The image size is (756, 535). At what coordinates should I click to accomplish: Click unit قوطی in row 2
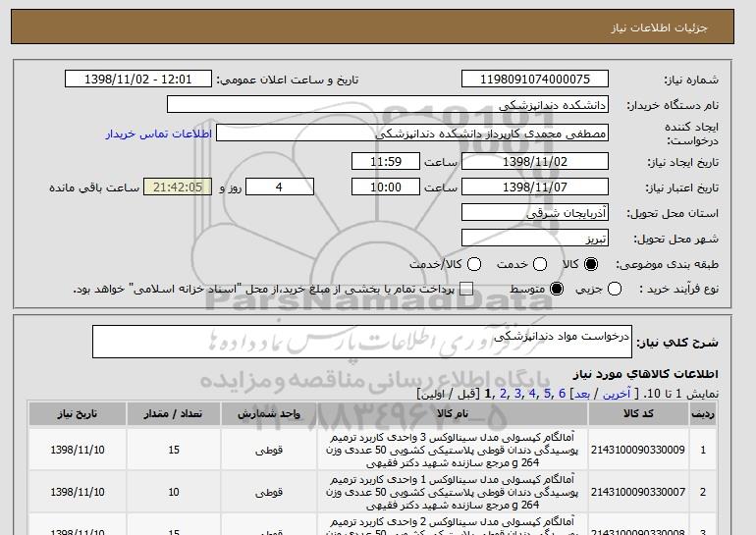tap(269, 493)
